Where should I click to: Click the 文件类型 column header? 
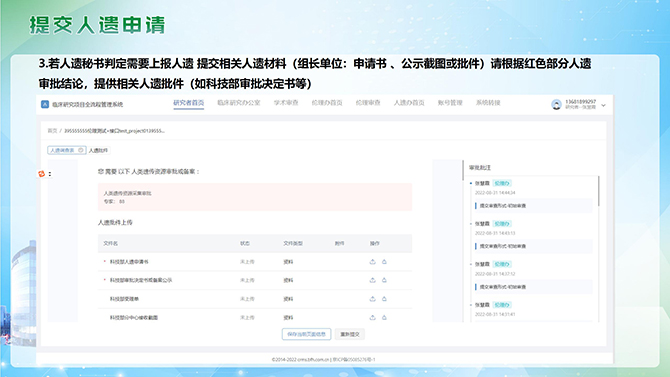click(x=293, y=243)
